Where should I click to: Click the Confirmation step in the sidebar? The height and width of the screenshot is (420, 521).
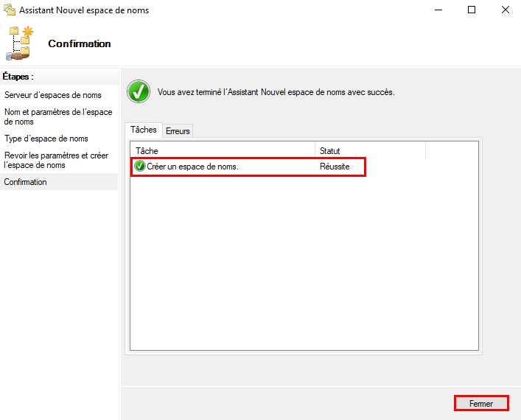coord(26,182)
